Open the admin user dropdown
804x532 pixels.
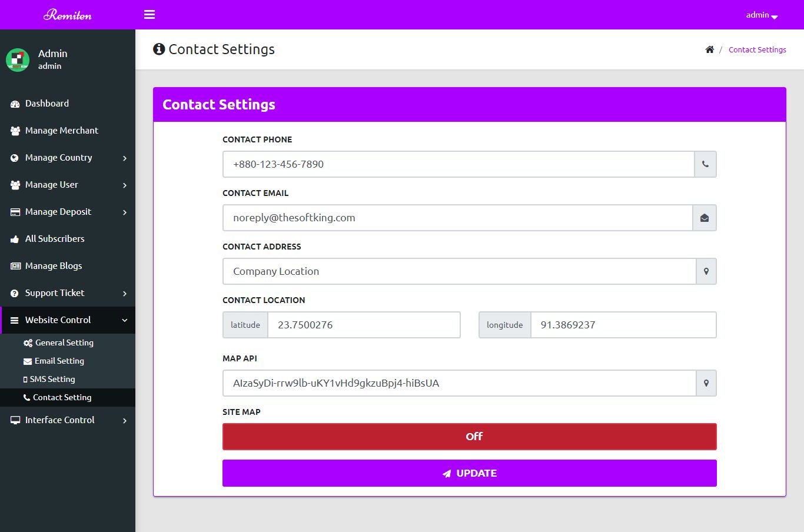click(x=762, y=15)
